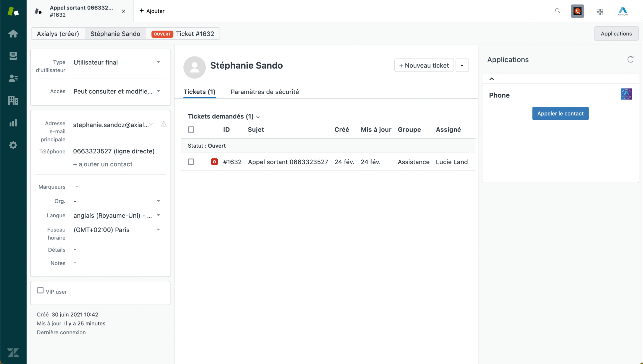Click the search magnifier icon
643x364 pixels.
click(558, 11)
